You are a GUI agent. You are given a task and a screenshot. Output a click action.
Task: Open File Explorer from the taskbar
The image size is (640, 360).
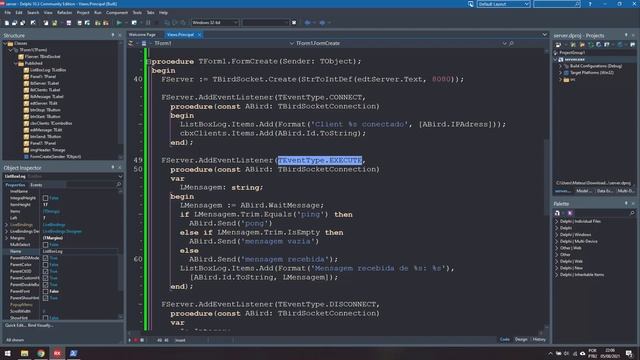pos(24,353)
